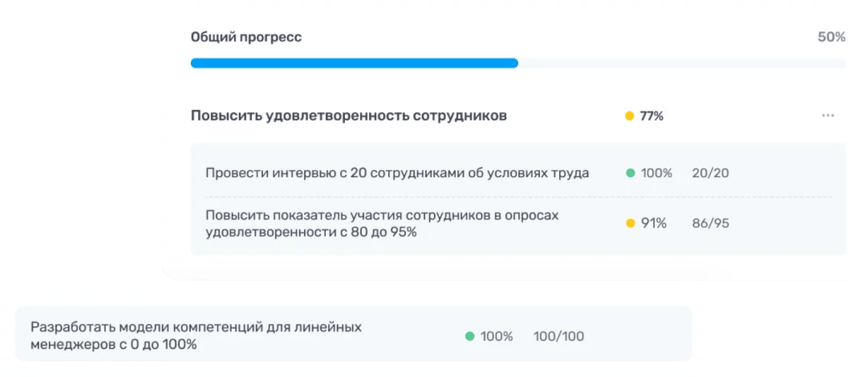Click the 100% value beside 20/20
The image size is (868, 377).
point(657,173)
